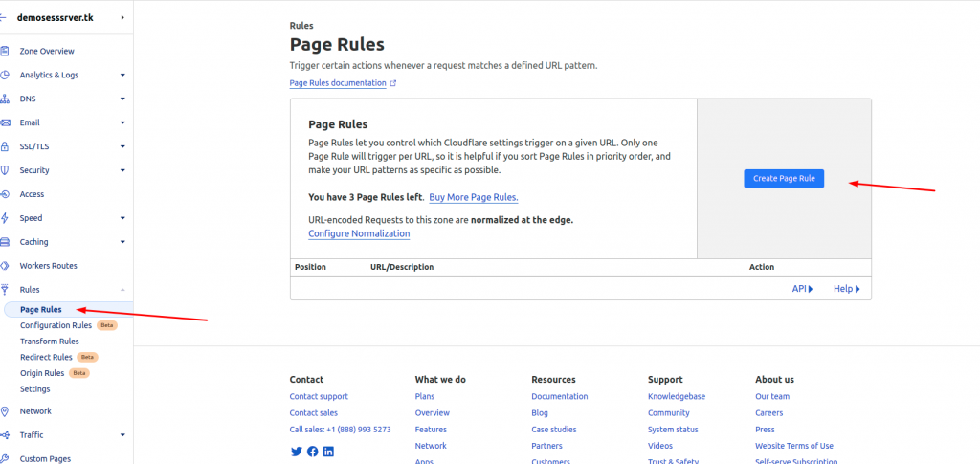
Task: Click Contact support in the footer
Action: point(319,397)
